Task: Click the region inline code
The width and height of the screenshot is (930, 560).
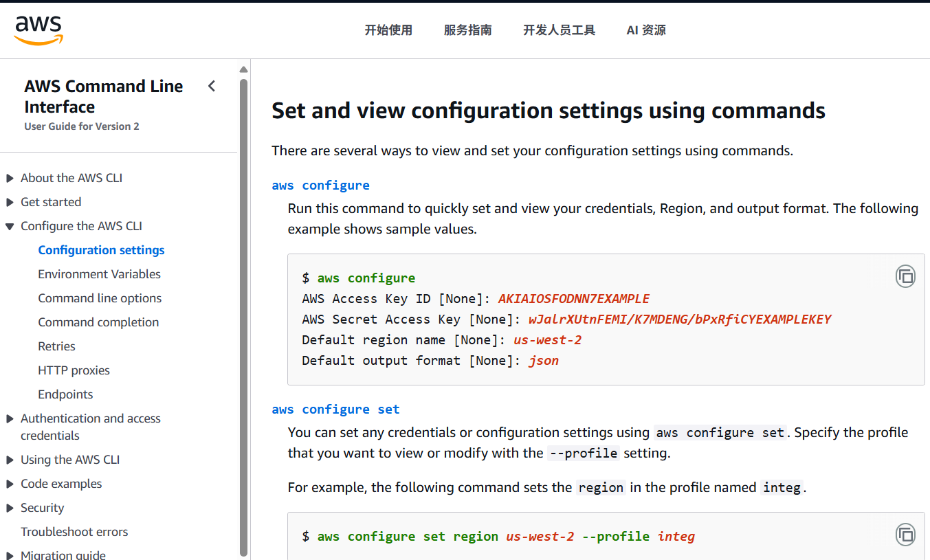Action: coord(601,488)
